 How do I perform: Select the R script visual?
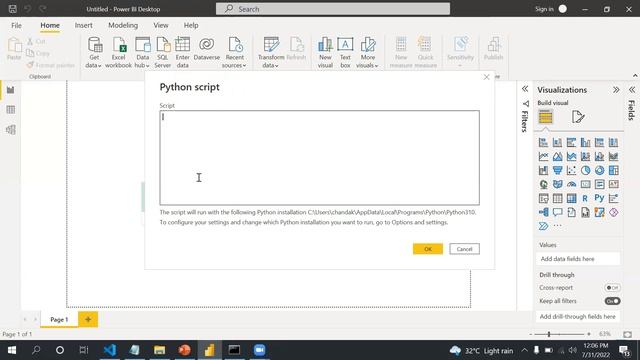click(585, 198)
